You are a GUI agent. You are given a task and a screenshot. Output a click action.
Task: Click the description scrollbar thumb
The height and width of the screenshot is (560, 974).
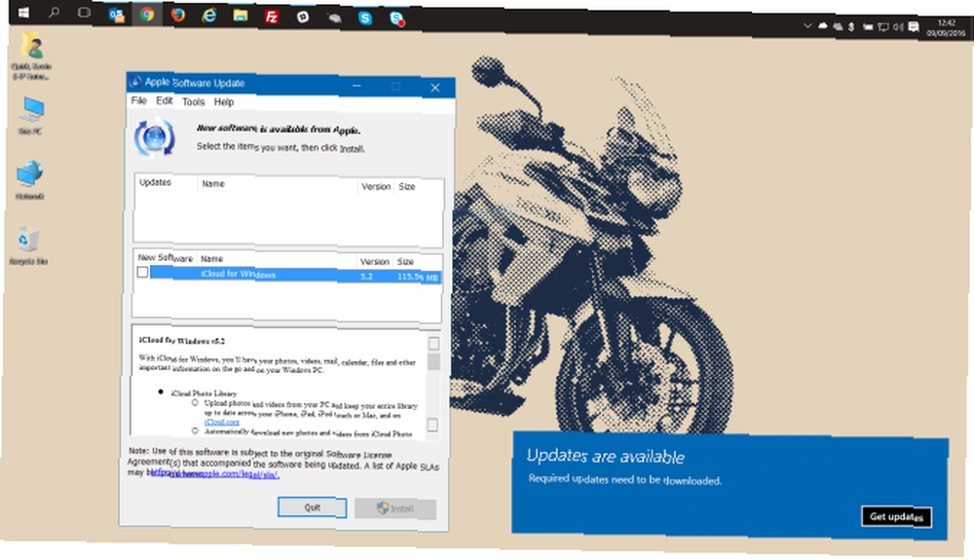(x=433, y=361)
